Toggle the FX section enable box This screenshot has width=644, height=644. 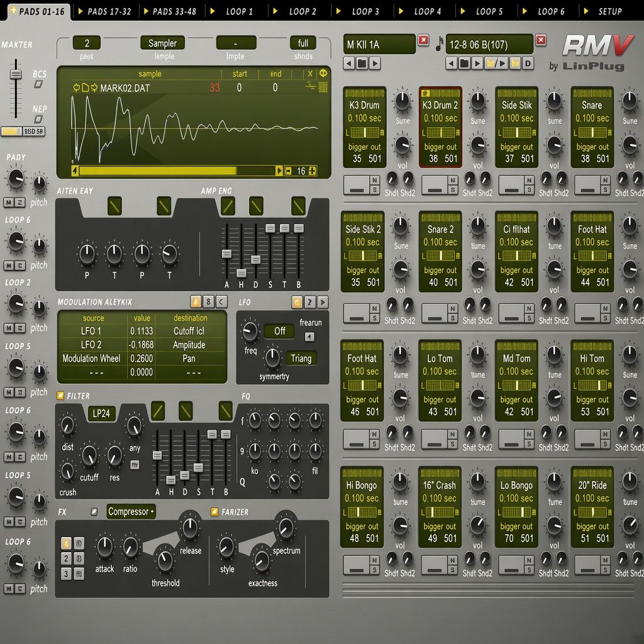[94, 512]
